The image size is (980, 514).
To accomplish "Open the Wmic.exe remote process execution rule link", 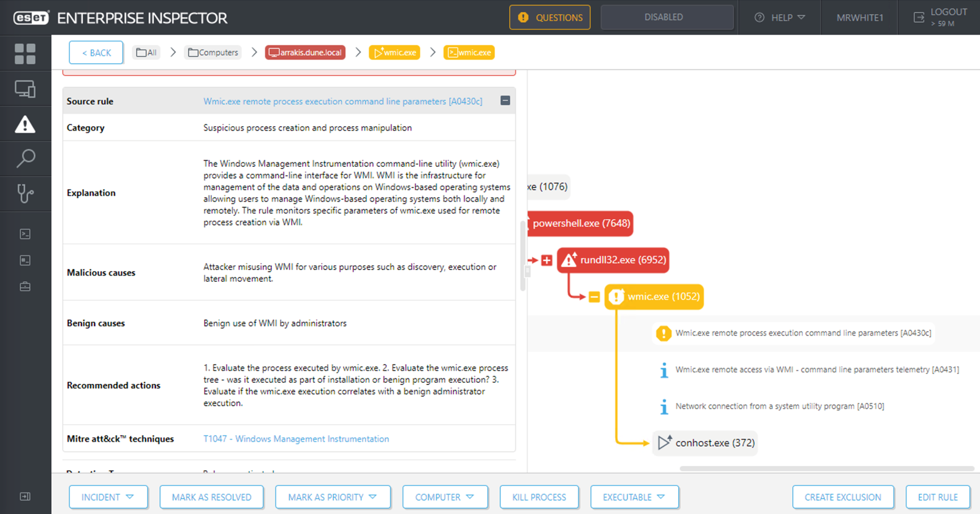I will [343, 101].
